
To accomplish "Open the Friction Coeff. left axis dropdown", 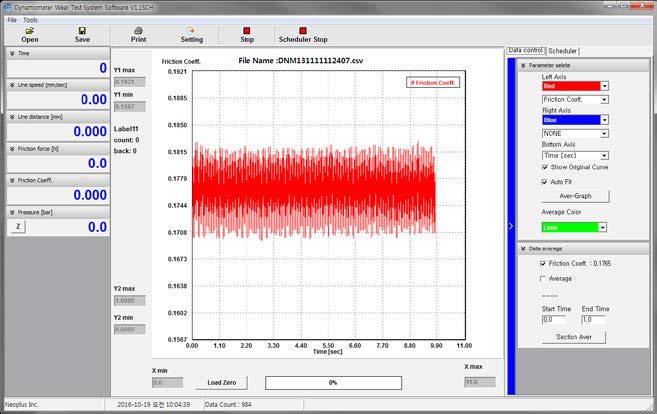I will pos(604,100).
